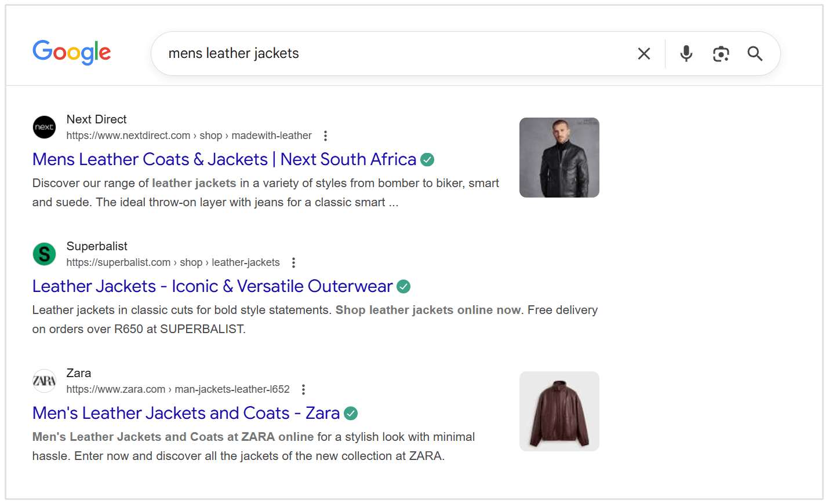Image resolution: width=829 pixels, height=504 pixels.
Task: Select the Superbalist green favicon
Action: pyautogui.click(x=44, y=254)
